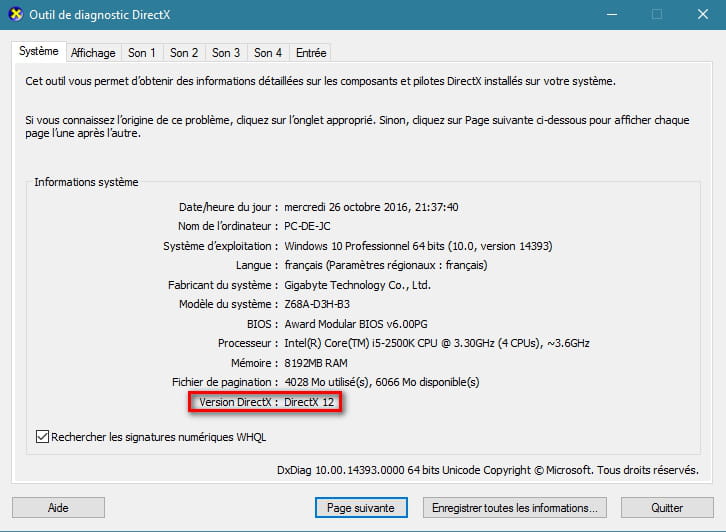The height and width of the screenshot is (532, 726).
Task: Select Award Modular BIOS v6.00PG text
Action: [x=356, y=324]
